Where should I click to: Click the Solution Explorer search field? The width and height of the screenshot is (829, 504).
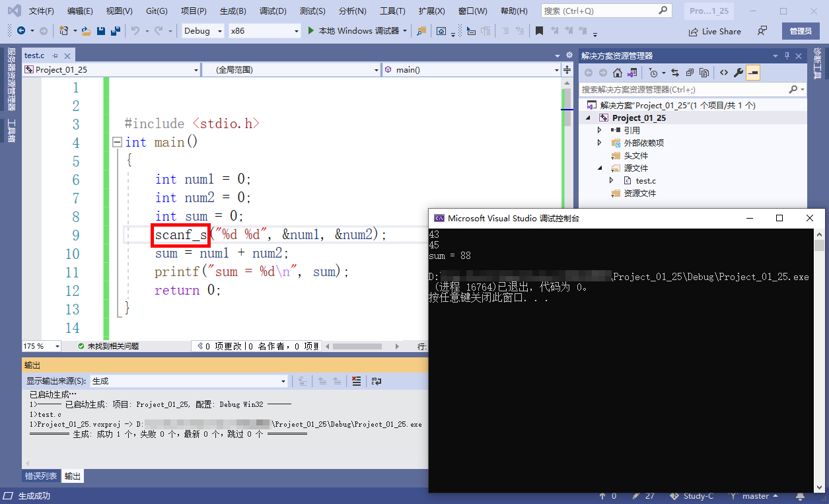pos(684,89)
